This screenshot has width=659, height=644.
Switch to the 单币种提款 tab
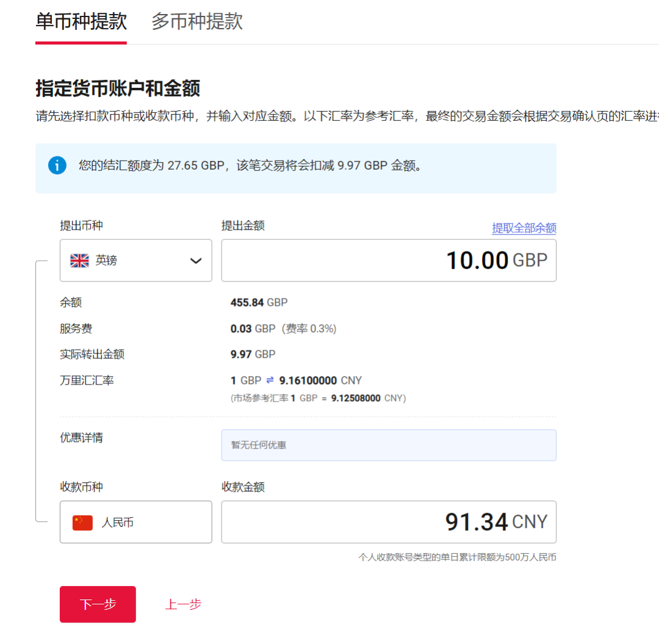(81, 22)
